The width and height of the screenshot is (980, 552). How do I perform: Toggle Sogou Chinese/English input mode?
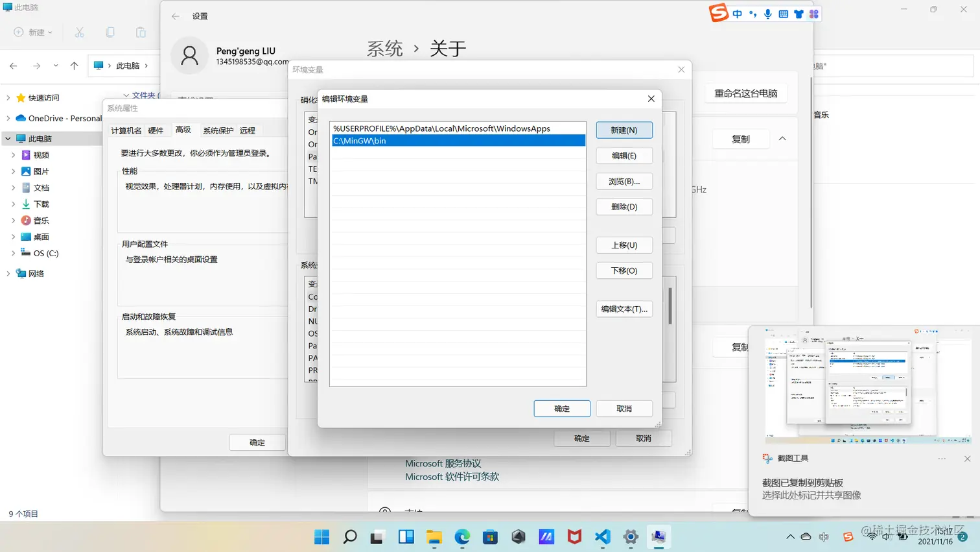click(738, 13)
